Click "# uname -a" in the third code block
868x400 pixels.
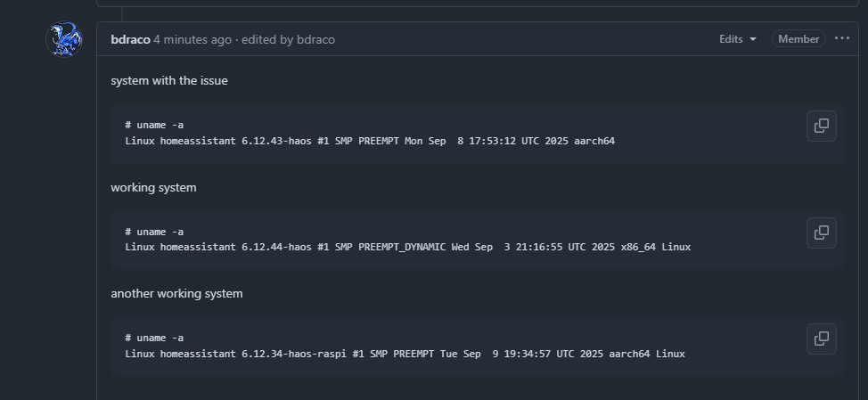click(x=154, y=338)
